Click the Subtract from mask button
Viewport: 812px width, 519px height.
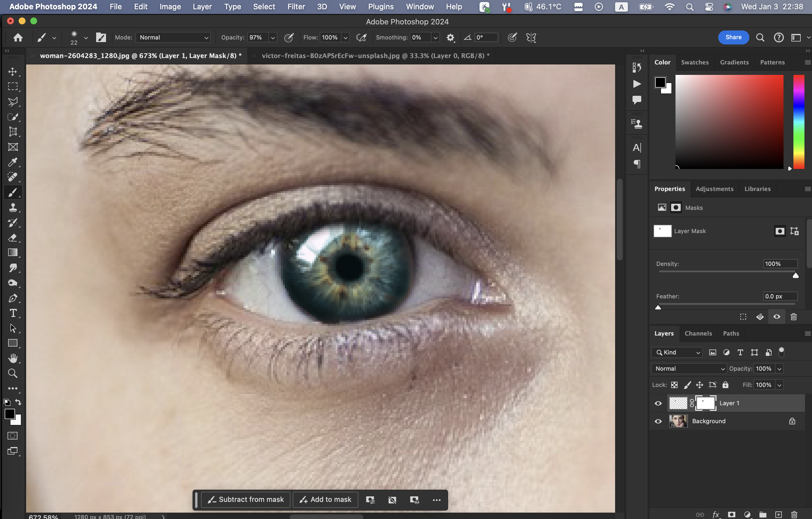(246, 500)
